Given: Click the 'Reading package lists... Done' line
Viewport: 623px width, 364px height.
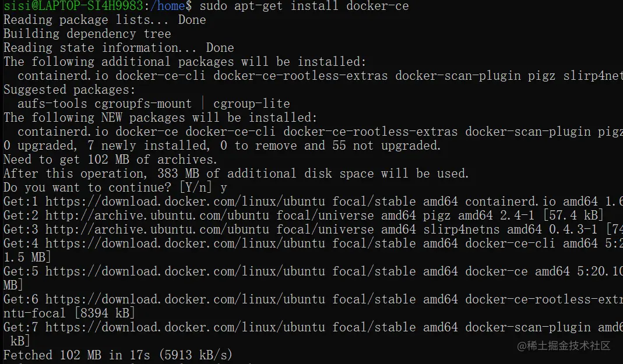Looking at the screenshot, I should click(x=104, y=20).
